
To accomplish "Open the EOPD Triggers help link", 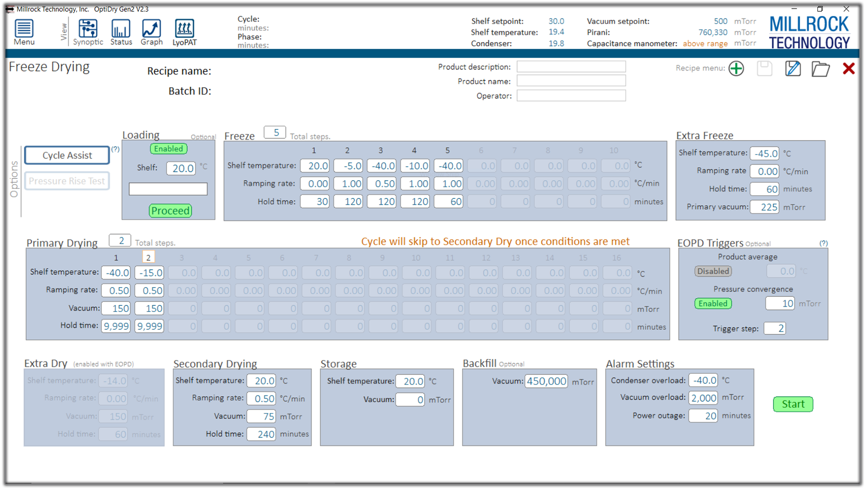I will pos(823,243).
